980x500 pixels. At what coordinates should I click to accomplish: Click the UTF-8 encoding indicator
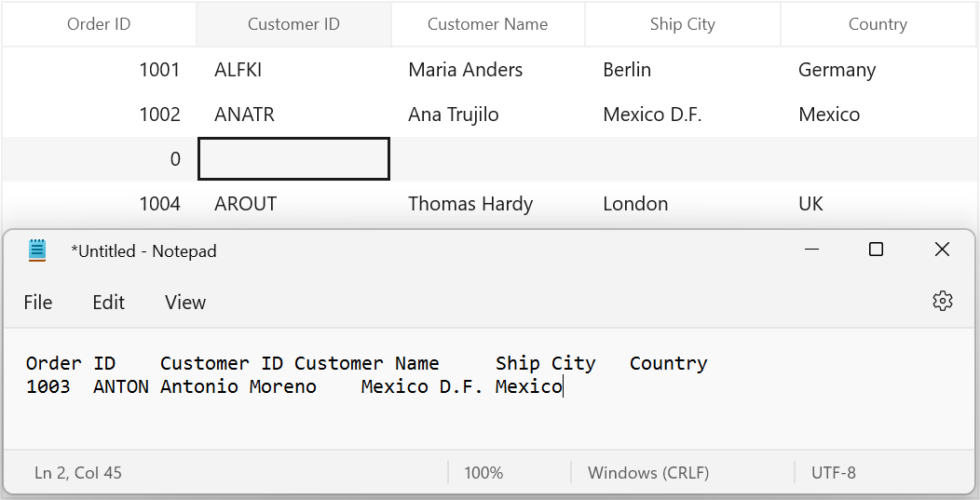pos(833,472)
